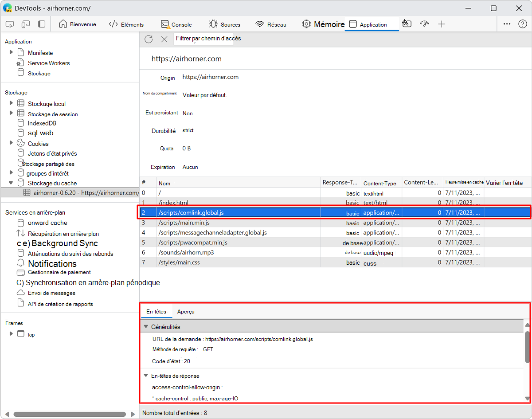The image size is (532, 419).
Task: Collapse the Généralités section
Action: tap(145, 326)
